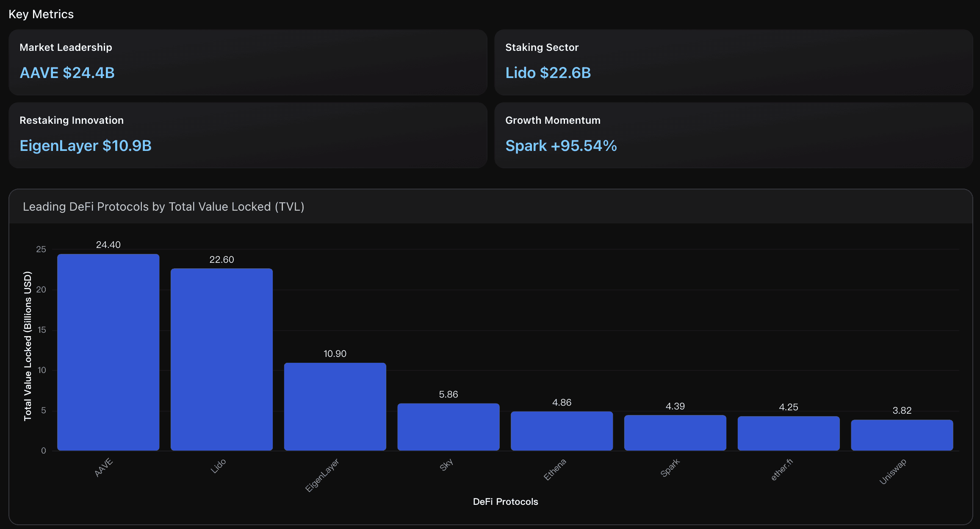
Task: Click the 3.82 data label
Action: (x=902, y=411)
